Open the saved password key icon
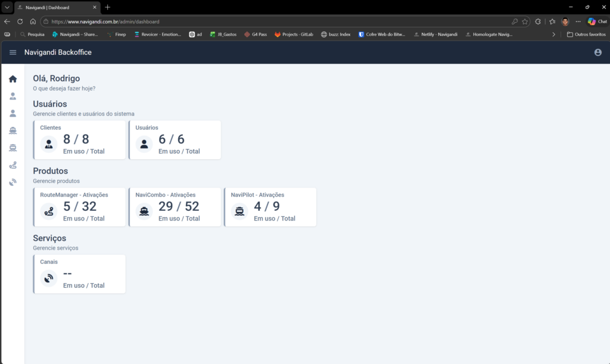610x364 pixels. [515, 22]
